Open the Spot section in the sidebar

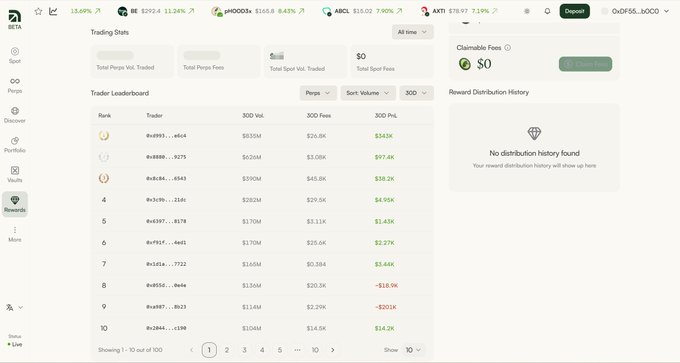coord(15,56)
